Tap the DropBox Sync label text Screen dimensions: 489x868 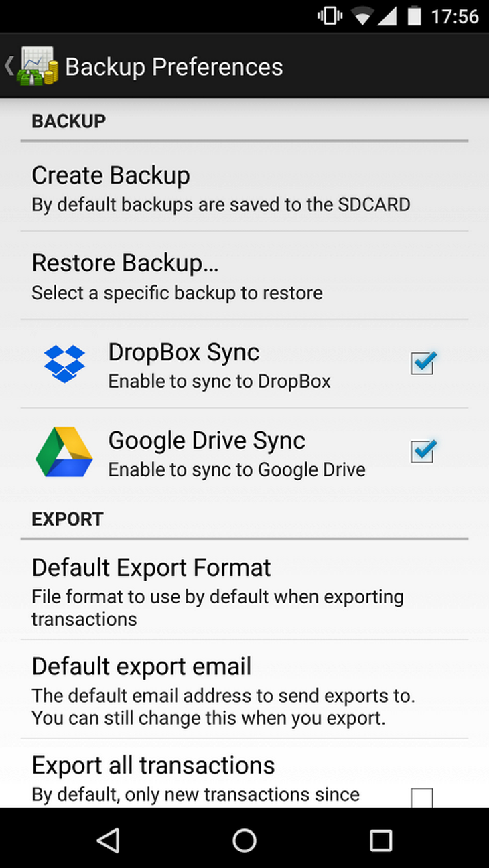[184, 352]
